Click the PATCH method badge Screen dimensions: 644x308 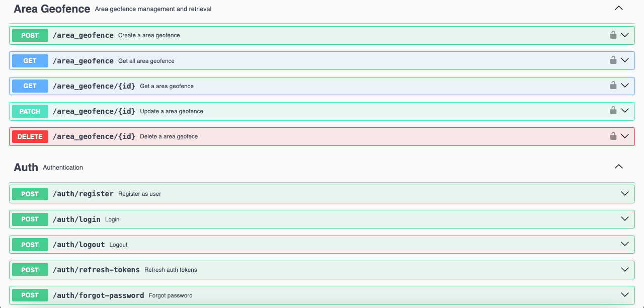click(x=30, y=111)
